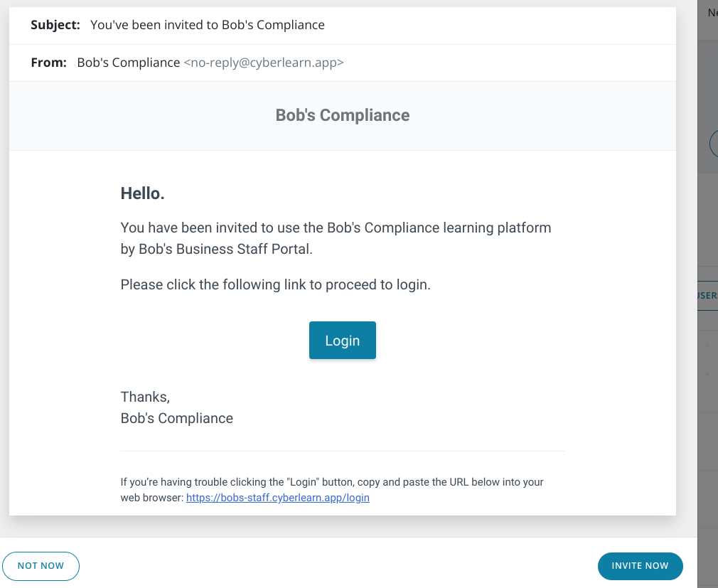Click the no-reply@cyberlearn.app sender address
Image resolution: width=718 pixels, height=588 pixels.
[x=264, y=63]
